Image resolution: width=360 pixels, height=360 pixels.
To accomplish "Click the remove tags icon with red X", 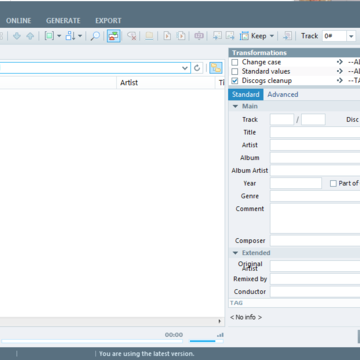I will [x=132, y=36].
